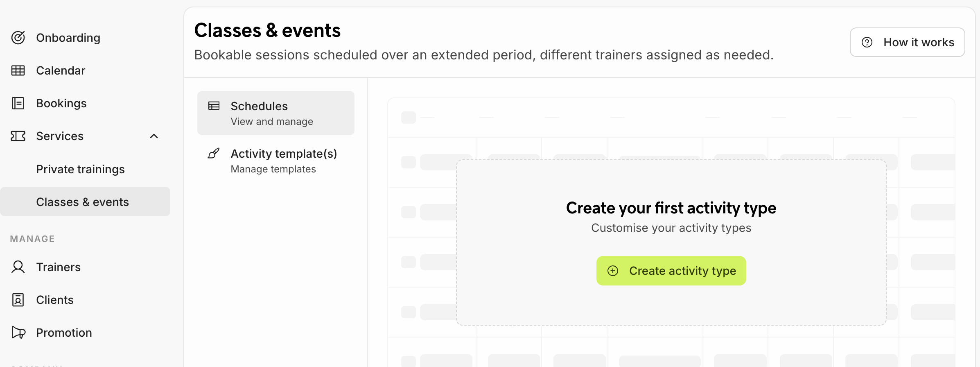Click the Bookings list icon

click(18, 103)
